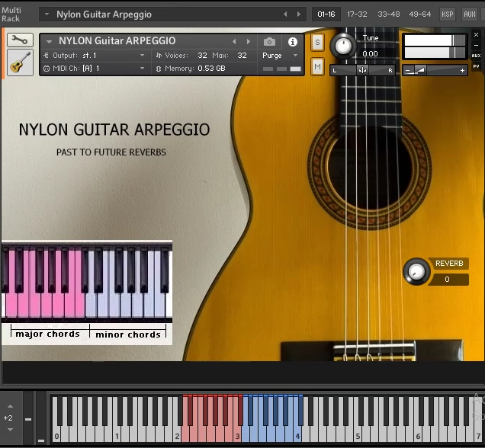The image size is (485, 448).
Task: Adjust the pan slider between L and R
Action: pos(362,70)
